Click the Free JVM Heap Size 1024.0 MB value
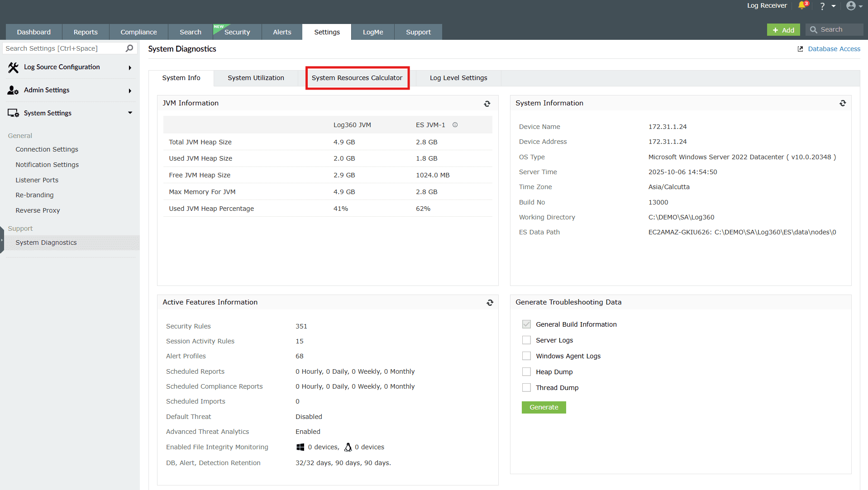 [x=433, y=175]
